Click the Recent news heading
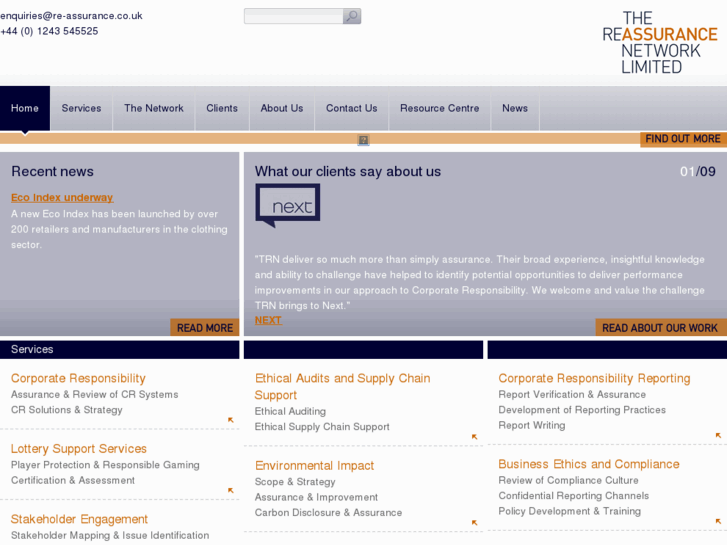Viewport: 727px width, 545px height. pos(52,172)
